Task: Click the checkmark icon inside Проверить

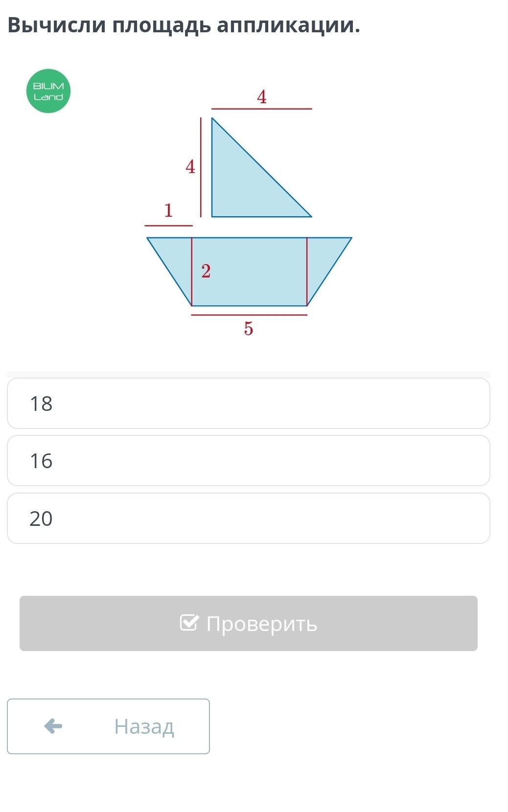Action: [x=189, y=622]
